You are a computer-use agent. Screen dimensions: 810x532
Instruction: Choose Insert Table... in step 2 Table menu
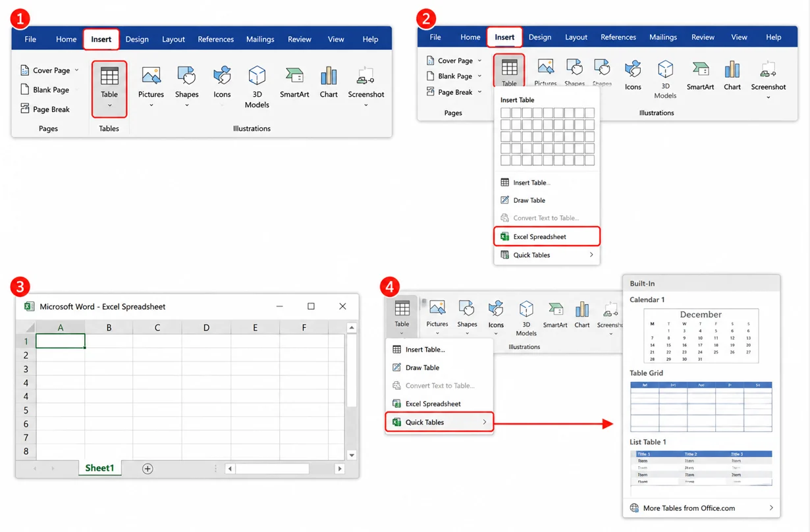547,182
